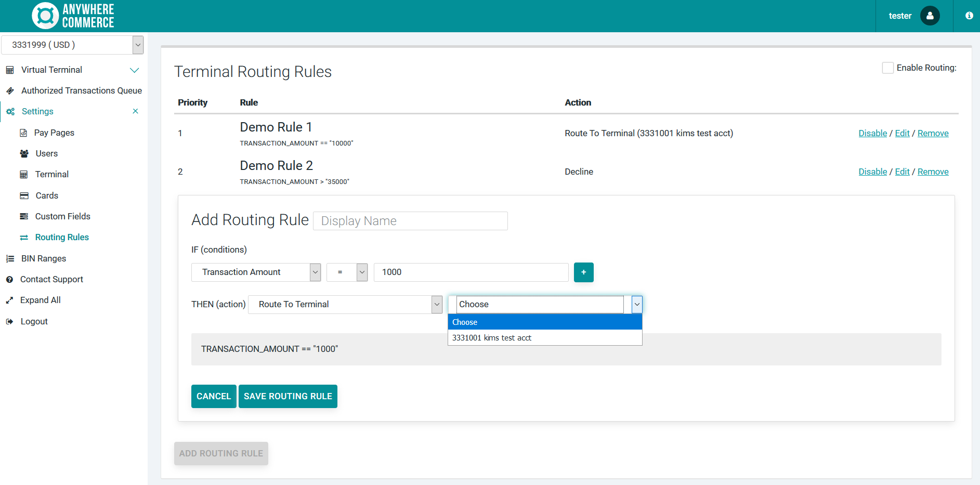Open the Settings menu label

click(x=37, y=112)
